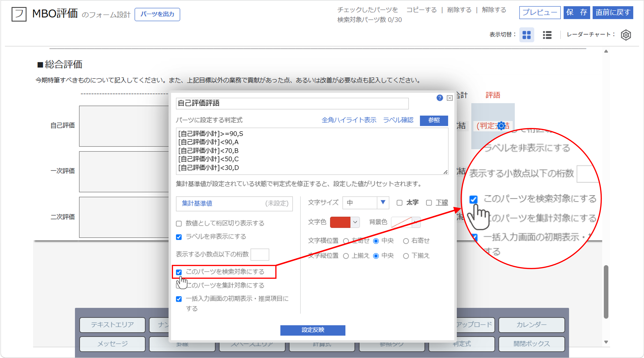
Task: Switch to grid tile display view
Action: pyautogui.click(x=526, y=35)
